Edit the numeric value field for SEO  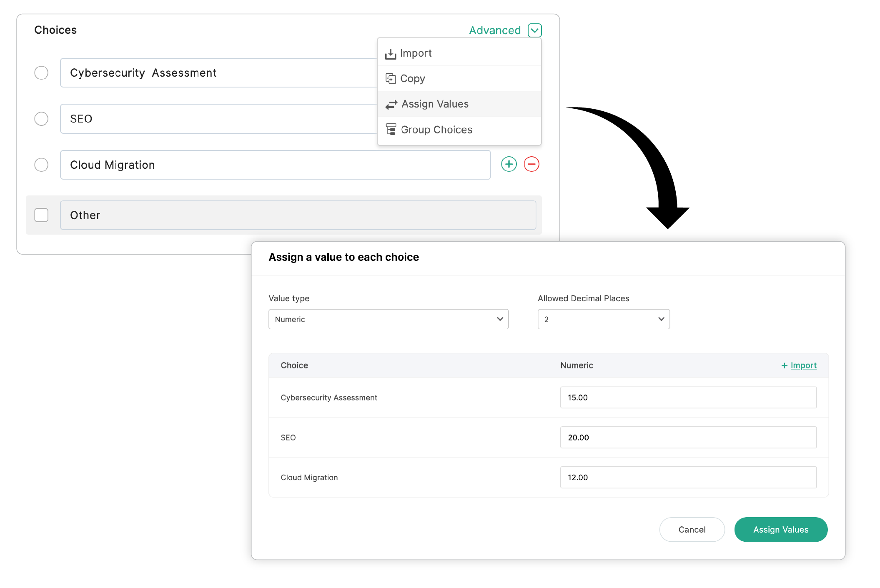(x=688, y=437)
